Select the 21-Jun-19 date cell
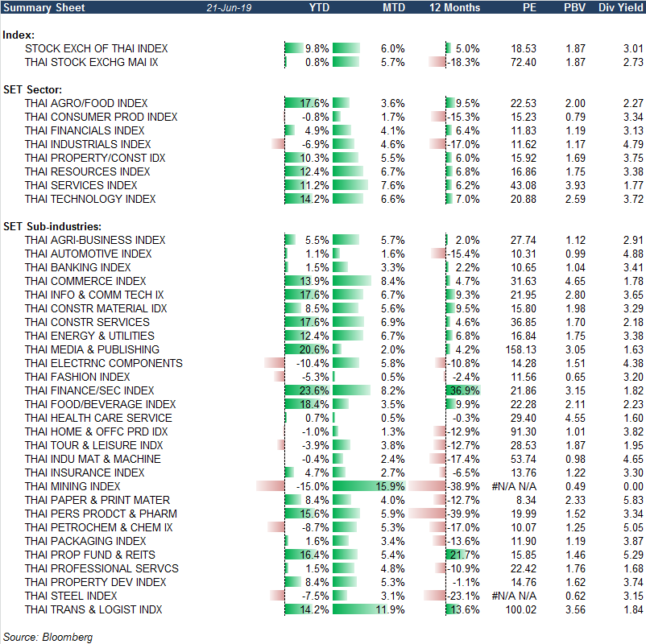The height and width of the screenshot is (644, 646). pos(229,8)
